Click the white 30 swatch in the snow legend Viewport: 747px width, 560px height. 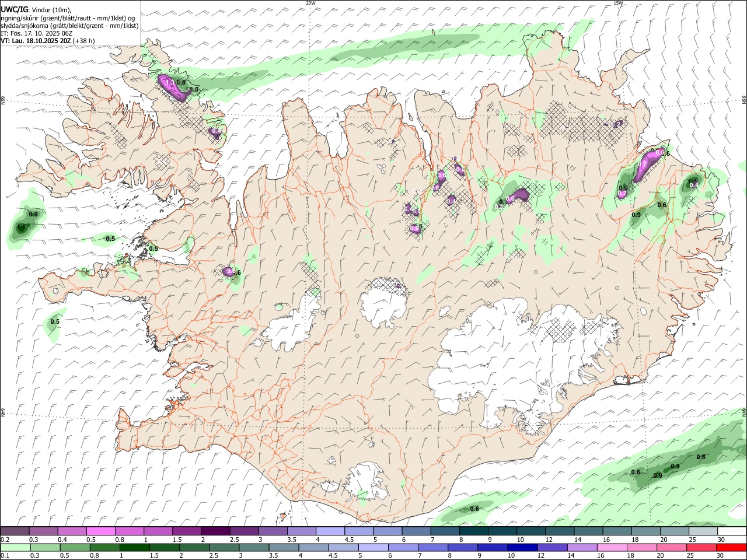coord(732,531)
